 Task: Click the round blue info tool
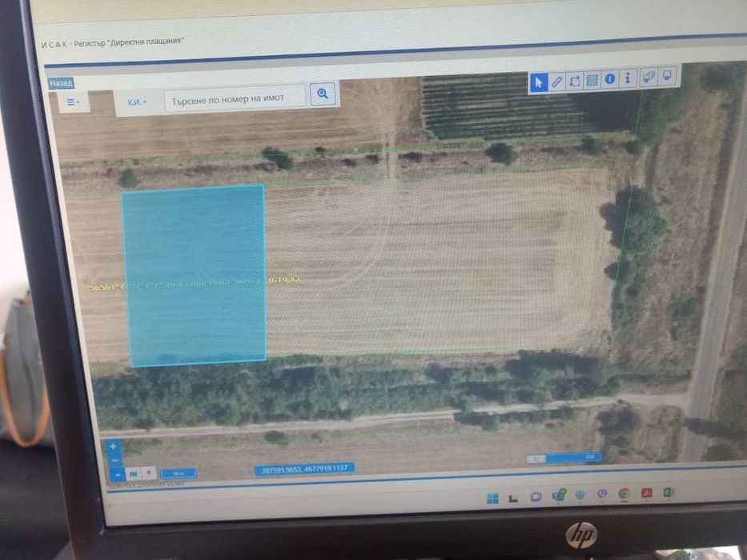pyautogui.click(x=609, y=79)
